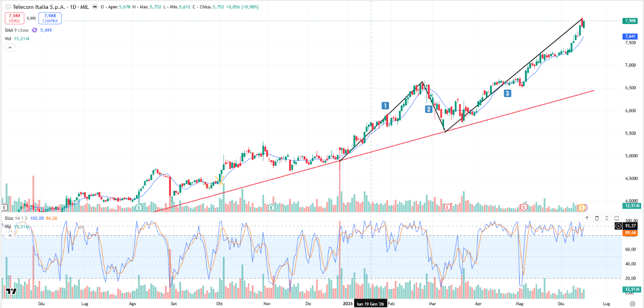
Task: Select the SMA 9 close indicator legend
Action: (x=17, y=30)
